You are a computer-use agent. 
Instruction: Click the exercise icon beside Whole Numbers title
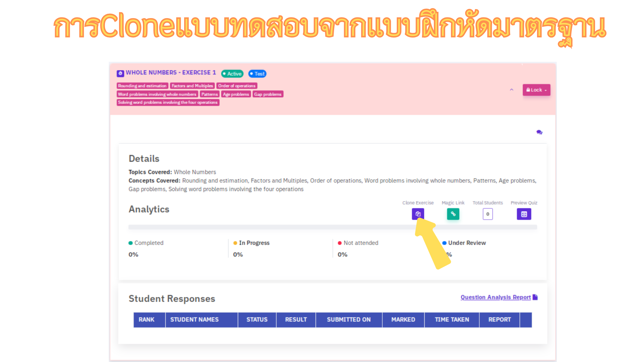pos(120,73)
